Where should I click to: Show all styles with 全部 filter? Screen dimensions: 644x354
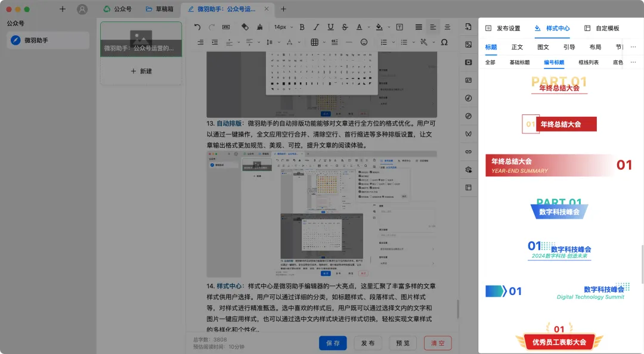(x=490, y=63)
